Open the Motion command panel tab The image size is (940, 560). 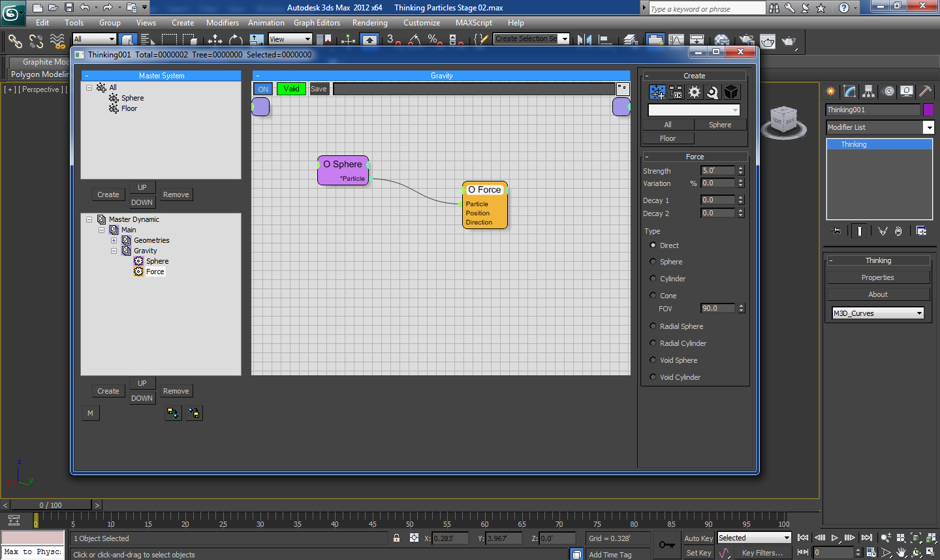pyautogui.click(x=888, y=91)
